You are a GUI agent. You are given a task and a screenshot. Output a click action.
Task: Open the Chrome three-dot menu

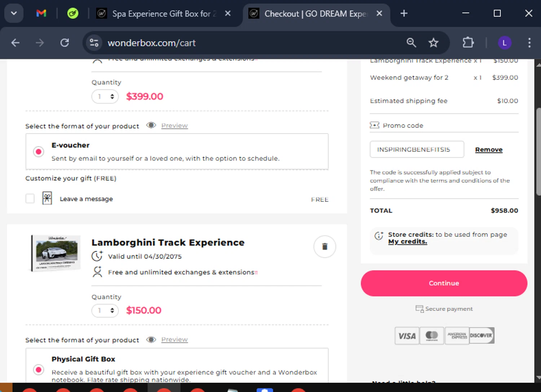[x=529, y=43]
